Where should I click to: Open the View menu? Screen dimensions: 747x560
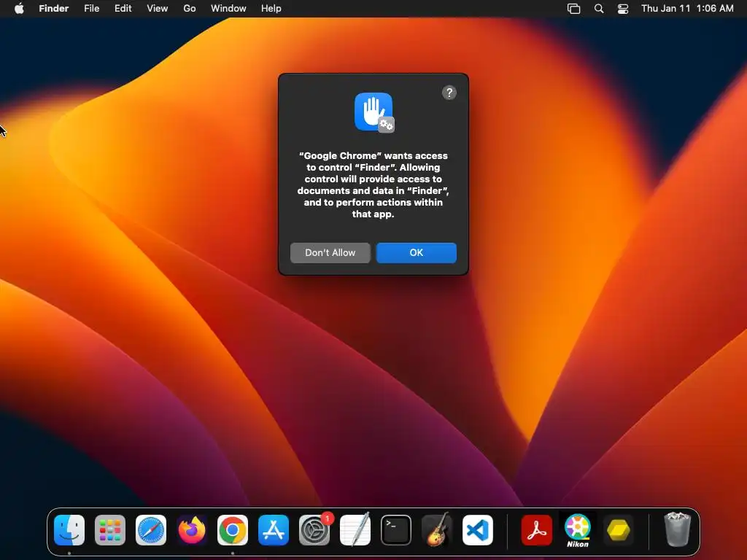click(158, 9)
